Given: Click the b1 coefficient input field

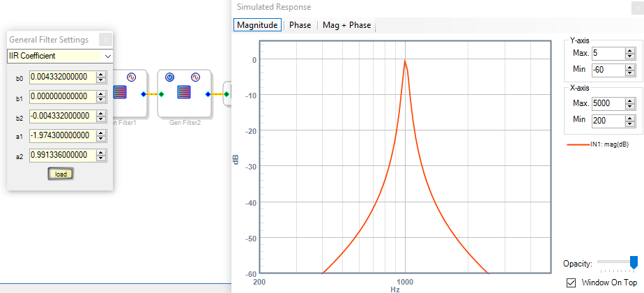Looking at the screenshot, I should pyautogui.click(x=63, y=96).
